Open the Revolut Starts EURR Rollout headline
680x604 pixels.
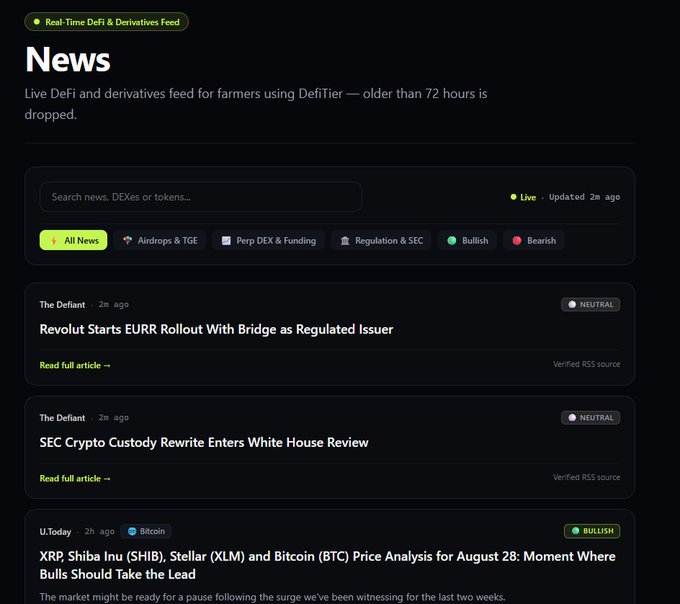point(216,329)
